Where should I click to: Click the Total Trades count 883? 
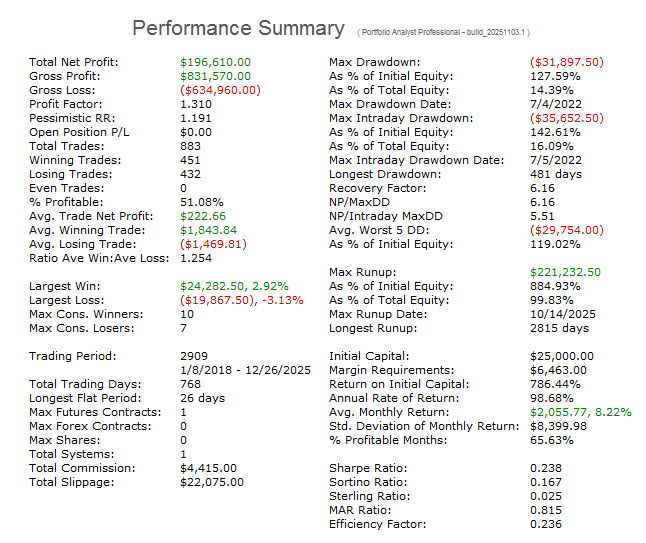pos(191,145)
